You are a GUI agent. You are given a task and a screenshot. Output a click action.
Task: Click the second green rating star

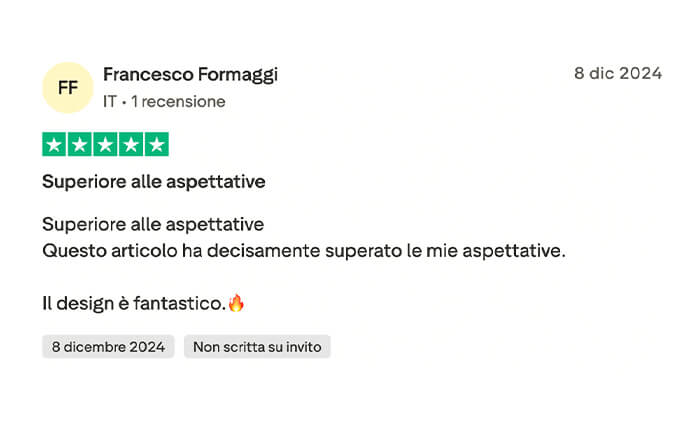pos(80,144)
